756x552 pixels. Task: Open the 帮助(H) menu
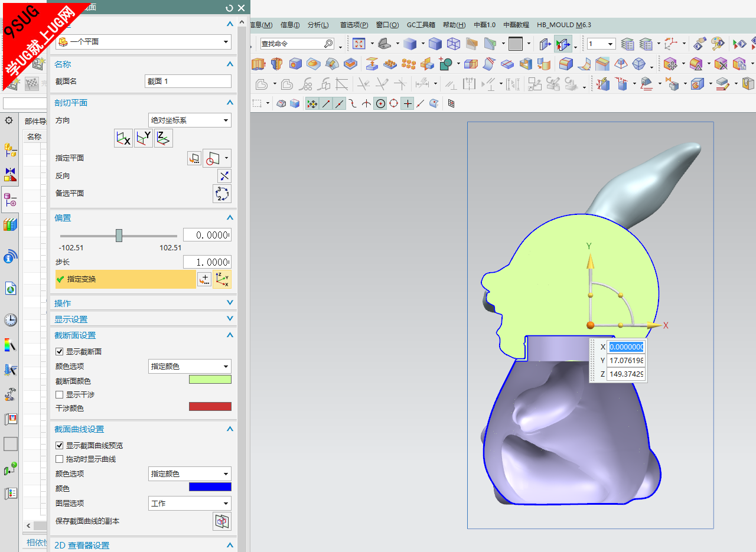[454, 25]
